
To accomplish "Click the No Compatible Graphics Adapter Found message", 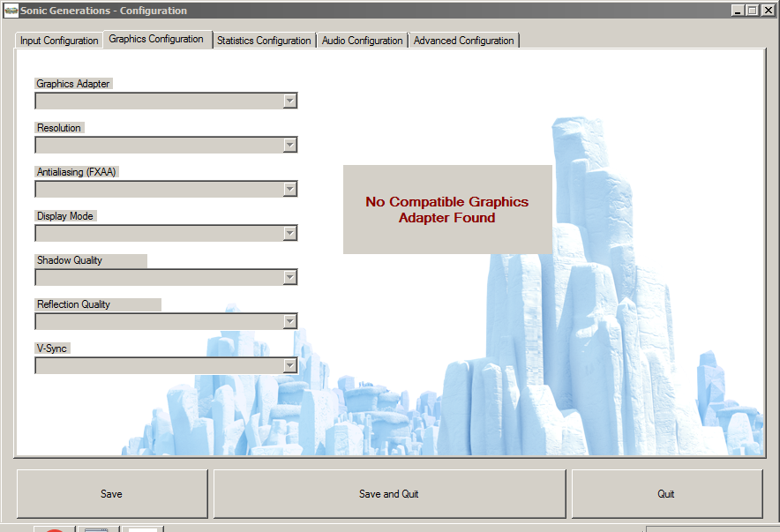I will pyautogui.click(x=447, y=209).
